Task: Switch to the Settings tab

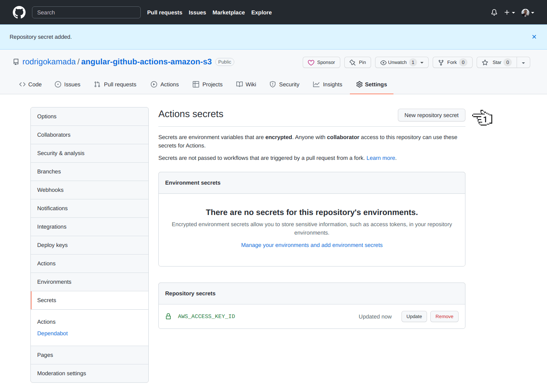Action: point(371,84)
